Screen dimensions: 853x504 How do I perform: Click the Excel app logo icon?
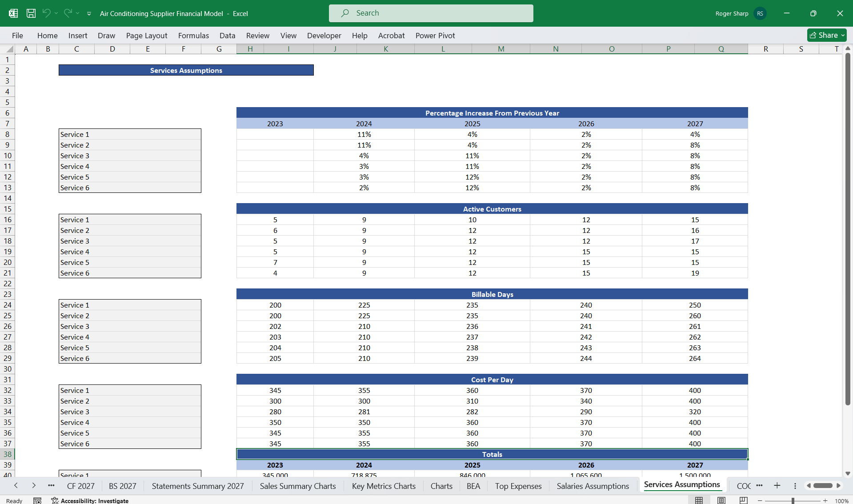(x=13, y=13)
